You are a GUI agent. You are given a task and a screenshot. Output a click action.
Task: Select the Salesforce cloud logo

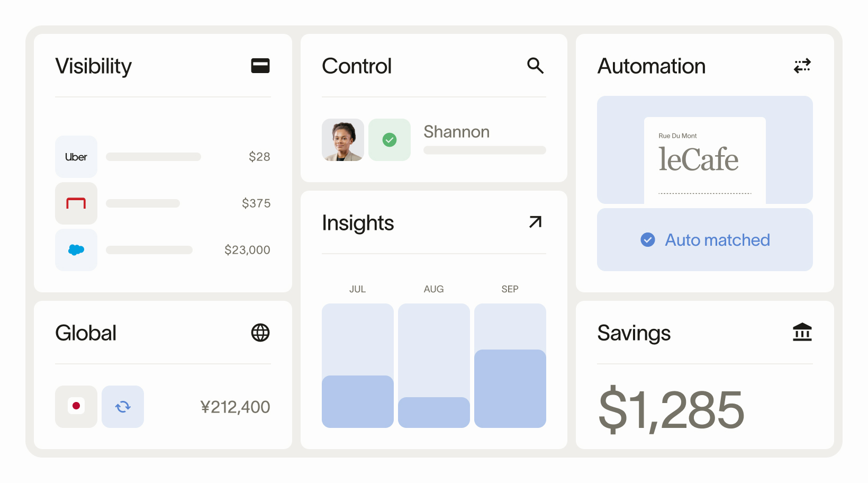pyautogui.click(x=76, y=250)
